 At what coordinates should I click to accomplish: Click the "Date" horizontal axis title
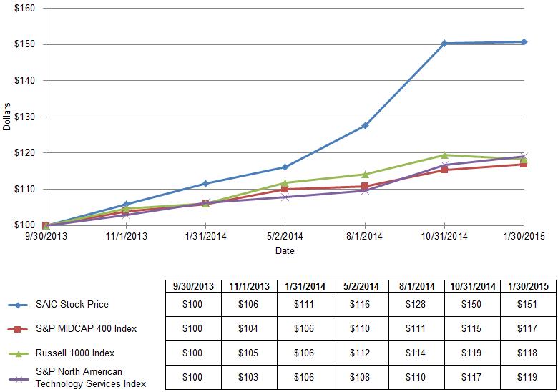[285, 251]
